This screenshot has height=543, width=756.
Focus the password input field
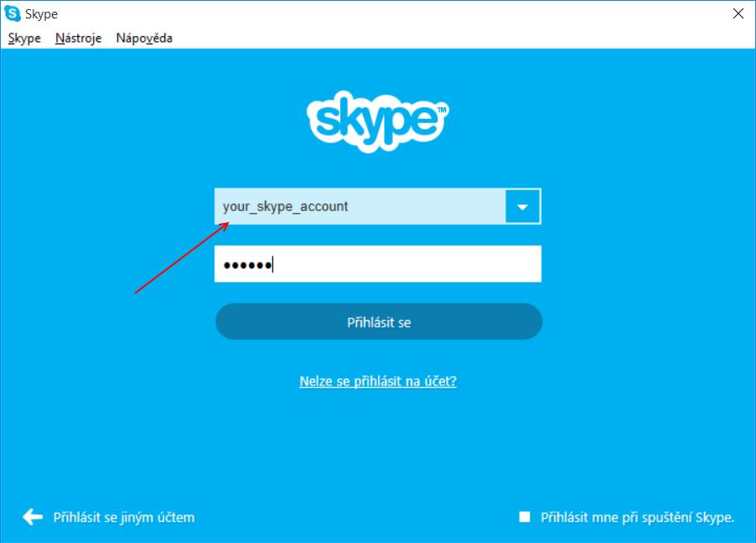tap(377, 264)
